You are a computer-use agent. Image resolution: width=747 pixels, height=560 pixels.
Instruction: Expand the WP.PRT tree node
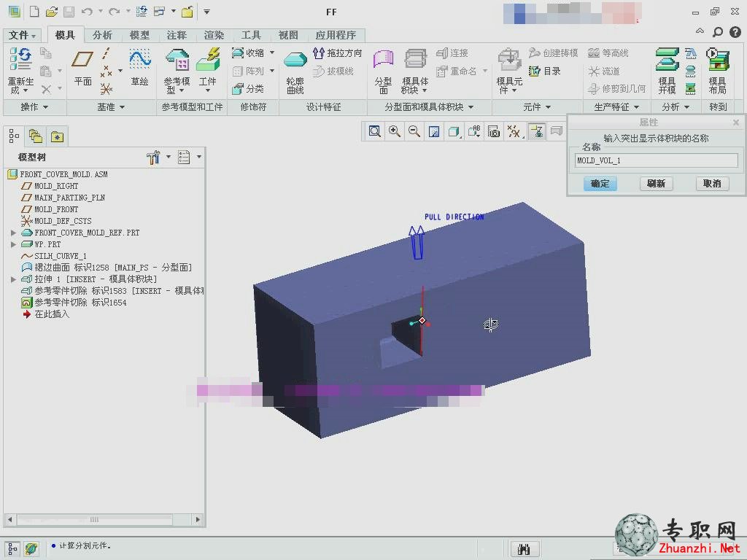(x=13, y=244)
